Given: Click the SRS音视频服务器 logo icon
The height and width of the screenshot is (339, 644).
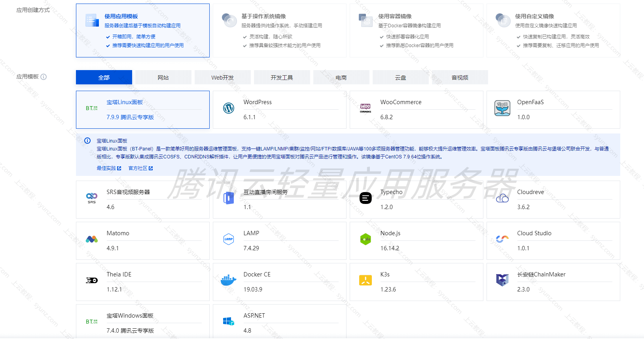Looking at the screenshot, I should tap(92, 198).
